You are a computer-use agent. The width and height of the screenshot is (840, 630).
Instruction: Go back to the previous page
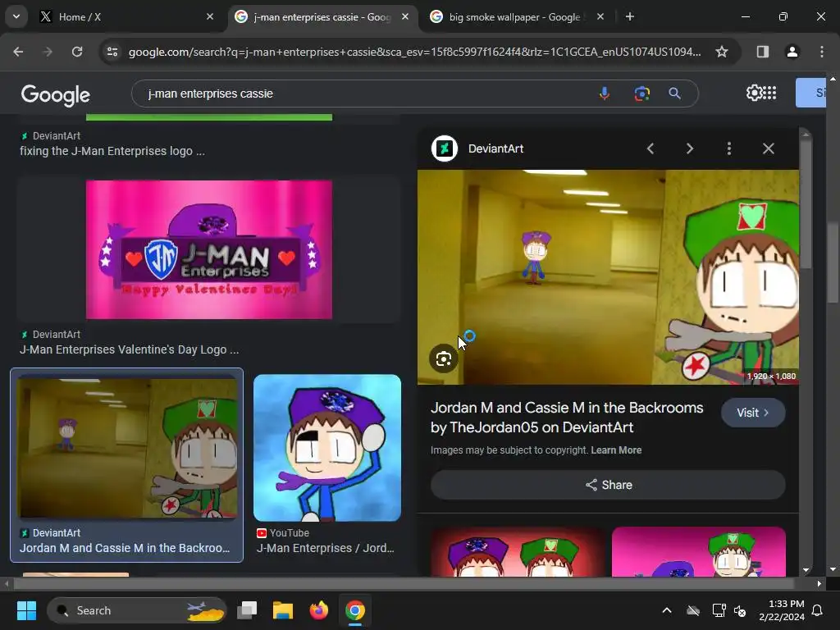[18, 52]
